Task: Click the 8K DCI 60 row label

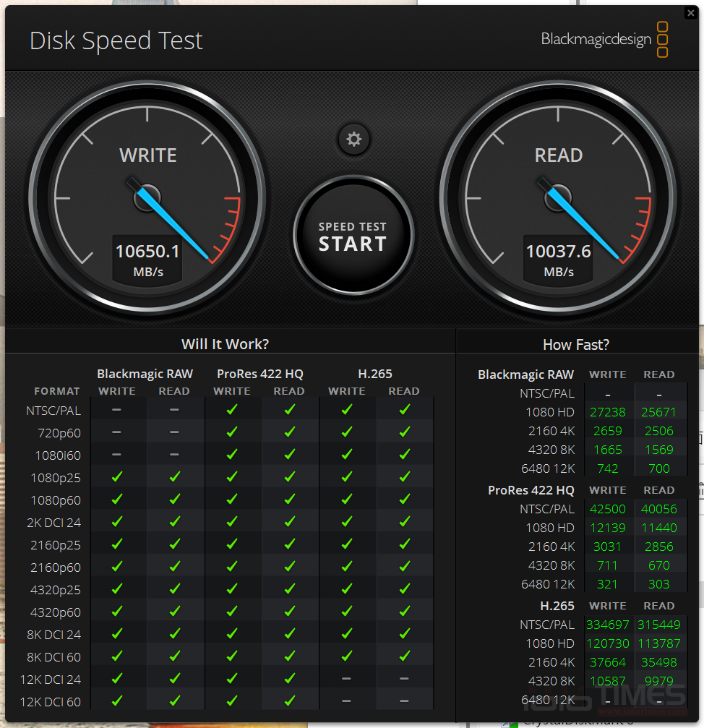Action: [x=53, y=657]
